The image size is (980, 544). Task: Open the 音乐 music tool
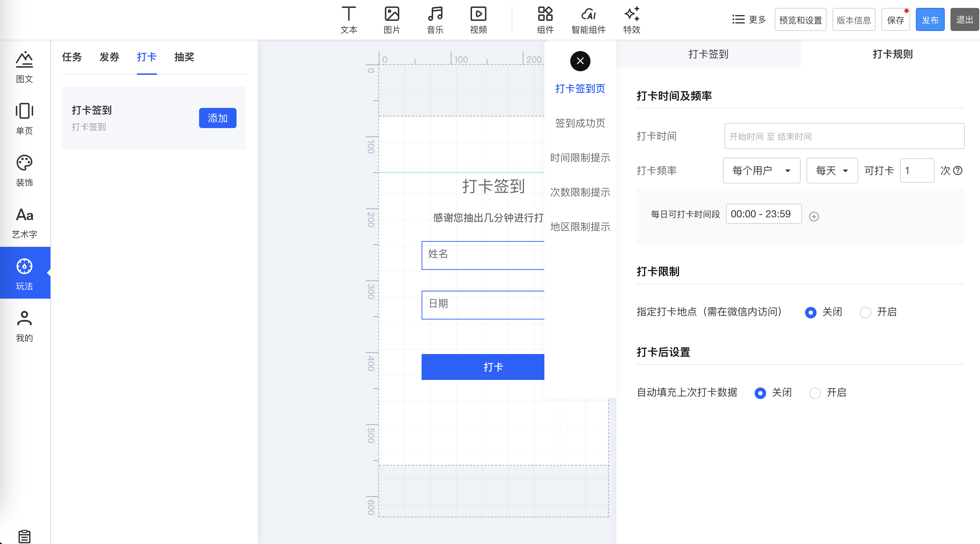click(x=435, y=20)
